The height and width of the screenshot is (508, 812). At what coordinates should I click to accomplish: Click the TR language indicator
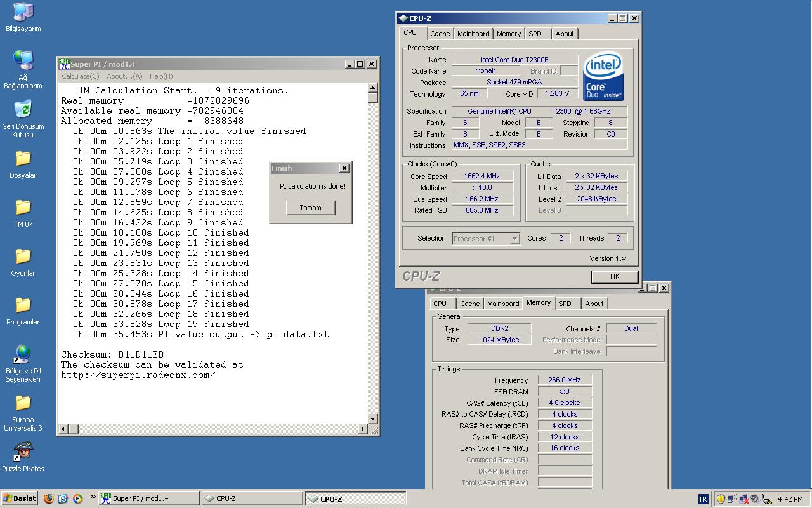pyautogui.click(x=703, y=499)
